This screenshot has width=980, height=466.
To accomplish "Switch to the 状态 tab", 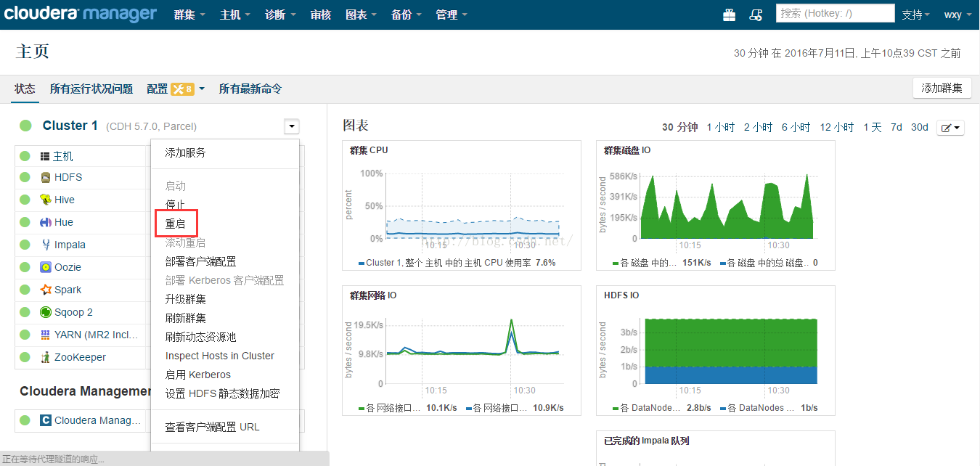I will click(x=25, y=89).
